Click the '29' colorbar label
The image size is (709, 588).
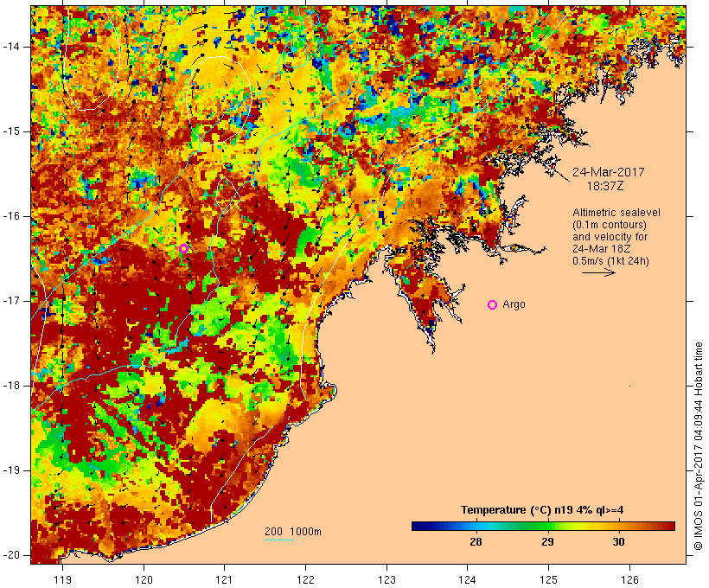tap(547, 541)
